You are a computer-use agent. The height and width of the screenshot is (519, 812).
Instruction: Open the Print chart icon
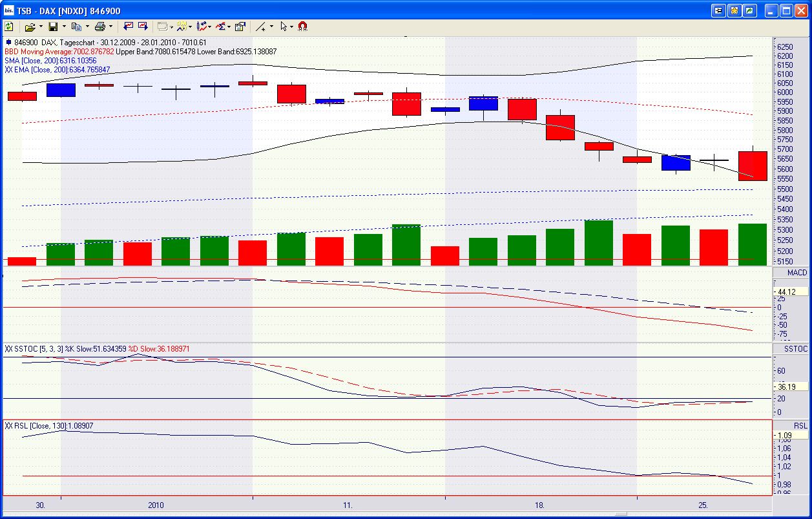tap(99, 26)
